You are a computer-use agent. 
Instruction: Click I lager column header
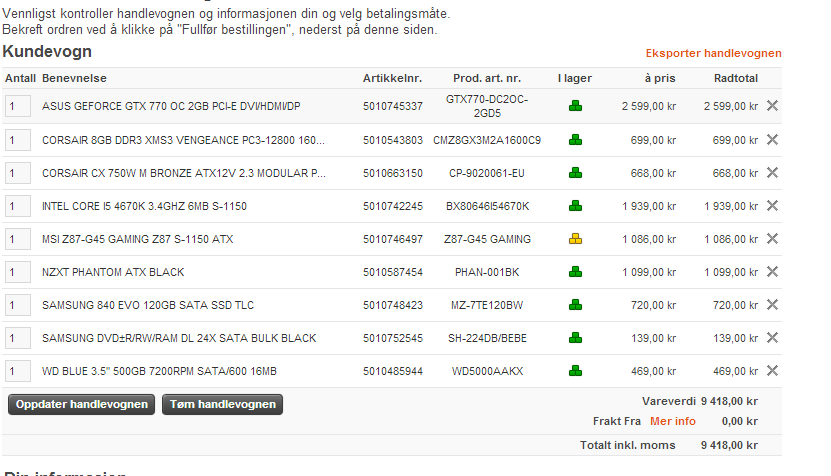click(574, 78)
